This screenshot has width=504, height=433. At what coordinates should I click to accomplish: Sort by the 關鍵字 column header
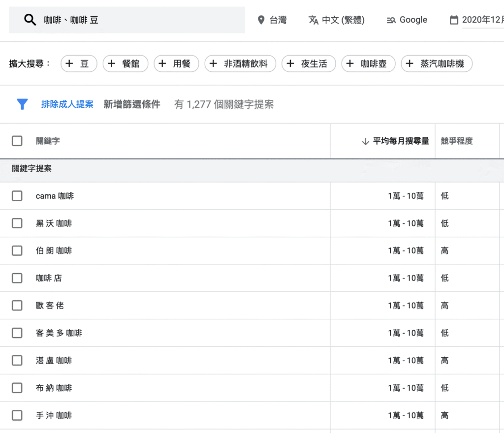[x=48, y=141]
